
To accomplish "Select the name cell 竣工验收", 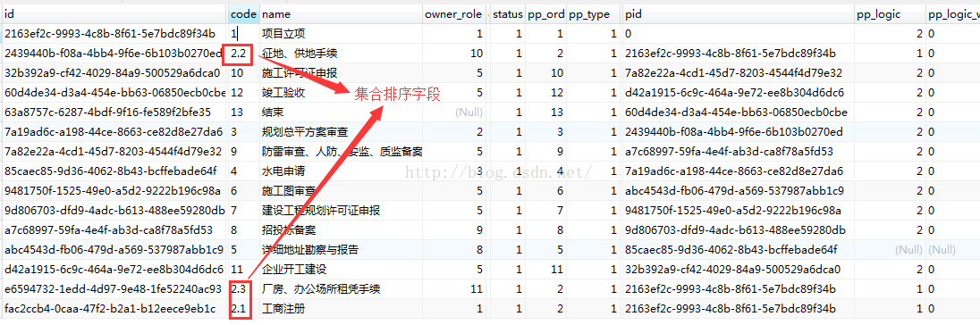I will tap(341, 93).
